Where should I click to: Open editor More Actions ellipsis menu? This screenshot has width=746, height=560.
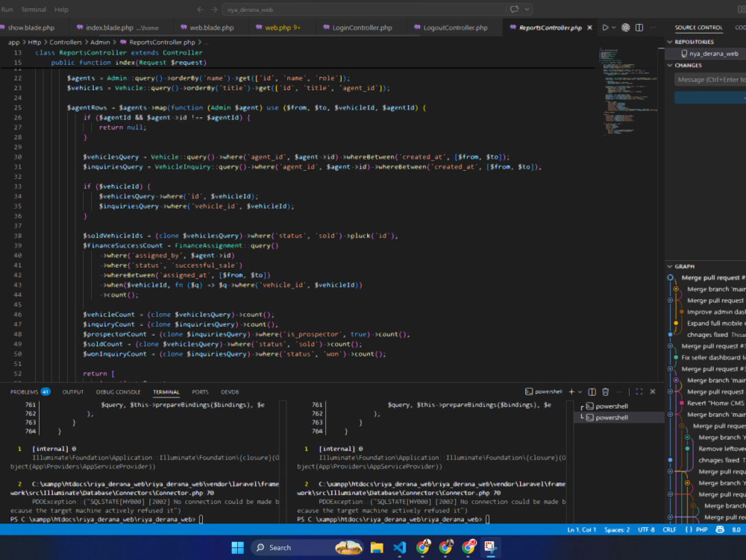pos(653,28)
